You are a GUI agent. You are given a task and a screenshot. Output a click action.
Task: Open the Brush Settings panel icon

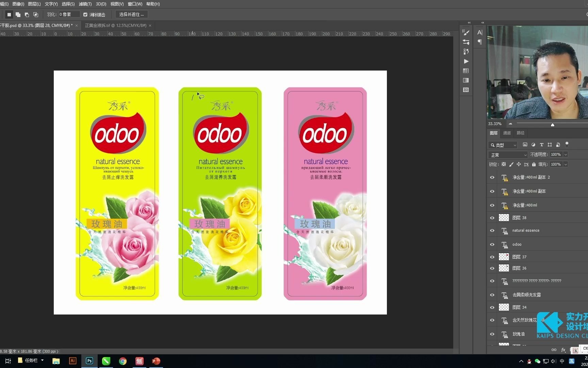pyautogui.click(x=466, y=32)
